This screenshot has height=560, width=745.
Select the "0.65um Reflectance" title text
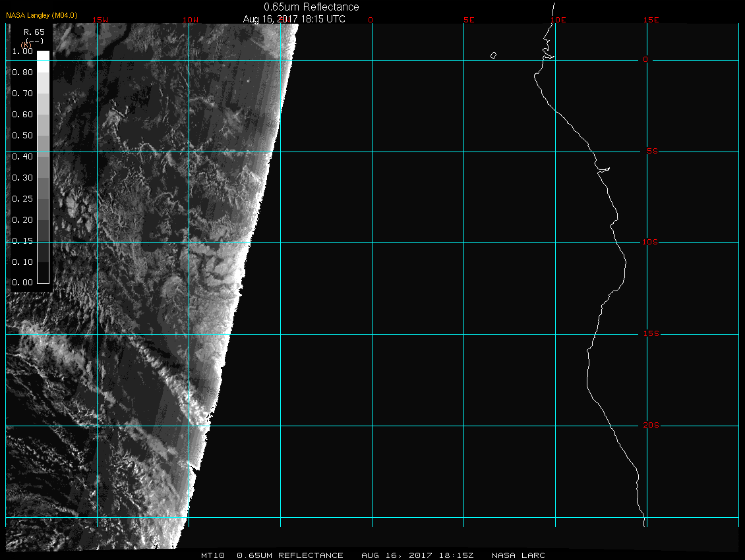tap(311, 7)
